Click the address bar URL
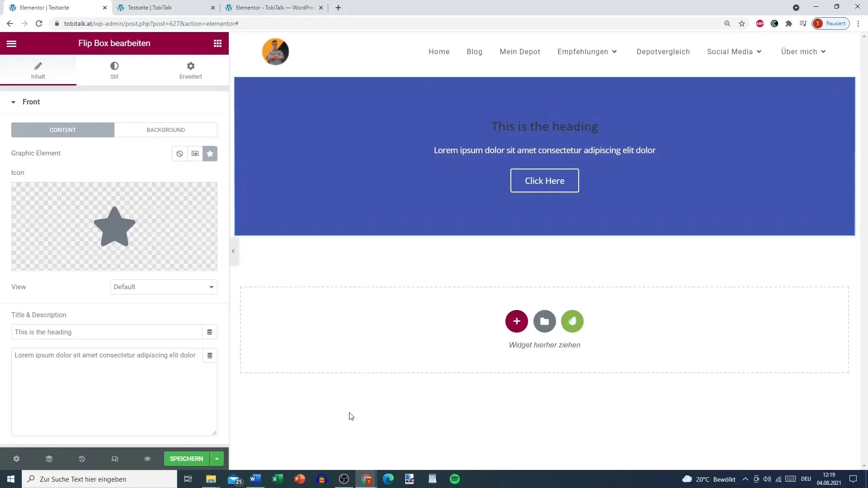 [151, 23]
